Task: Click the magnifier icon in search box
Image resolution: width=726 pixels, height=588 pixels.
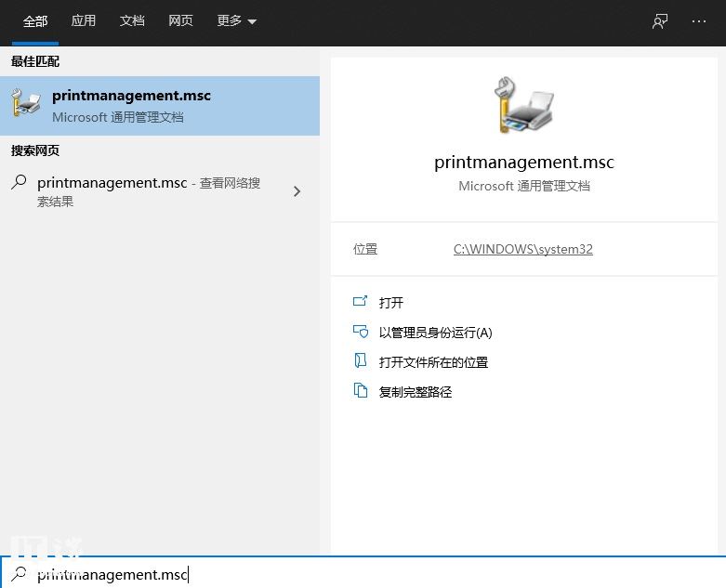Action: pyautogui.click(x=19, y=574)
